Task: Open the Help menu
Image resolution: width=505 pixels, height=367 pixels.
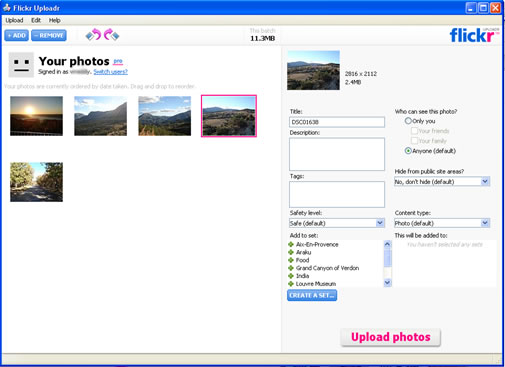Action: tap(55, 20)
